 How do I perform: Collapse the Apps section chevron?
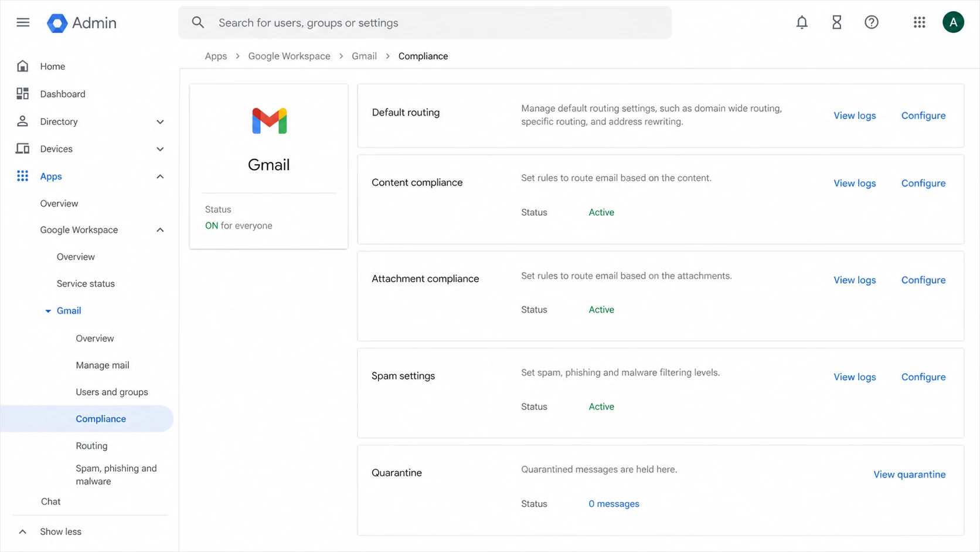[x=160, y=177]
